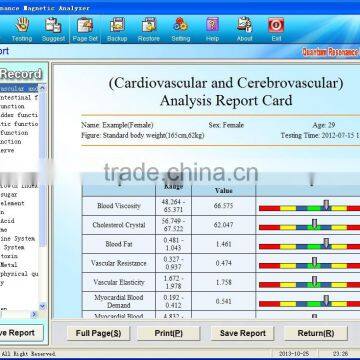The height and width of the screenshot is (360, 360).
Task: Click the 'Name: Example(Female)' text
Action: click(117, 125)
